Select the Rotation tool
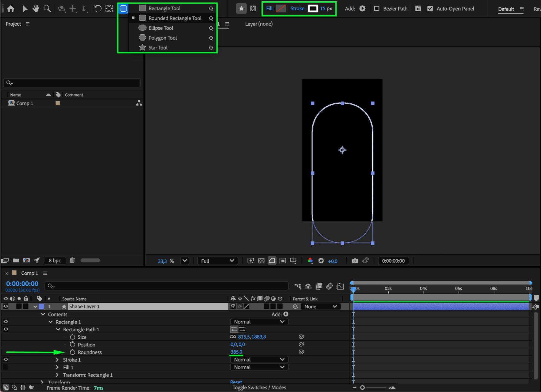 coord(98,9)
